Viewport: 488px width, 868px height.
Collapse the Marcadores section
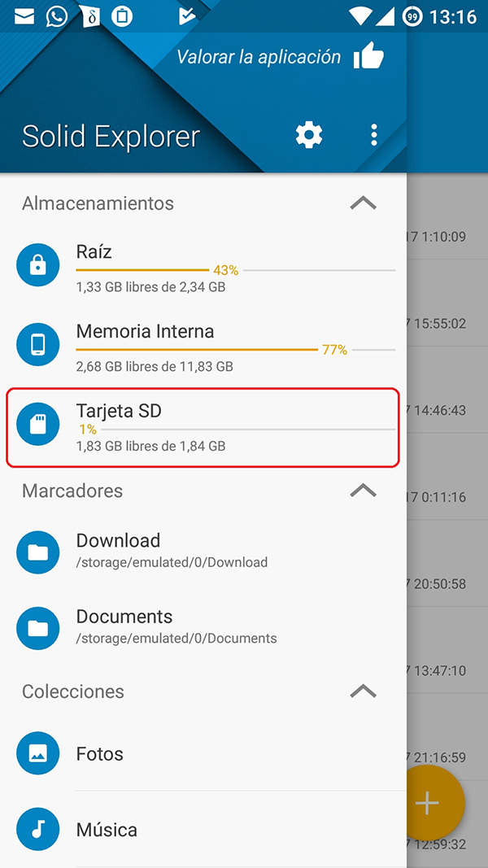pos(363,491)
